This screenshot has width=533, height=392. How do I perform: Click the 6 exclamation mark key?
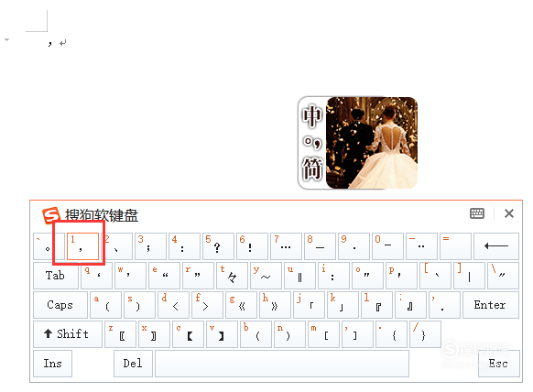252,246
